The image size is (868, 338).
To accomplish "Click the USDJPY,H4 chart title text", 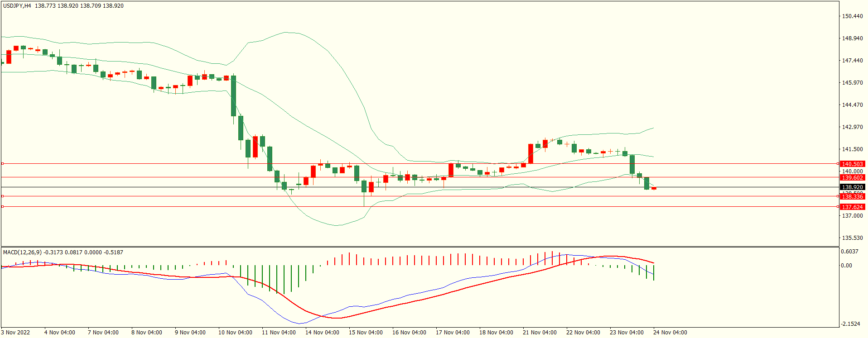I will pyautogui.click(x=17, y=6).
